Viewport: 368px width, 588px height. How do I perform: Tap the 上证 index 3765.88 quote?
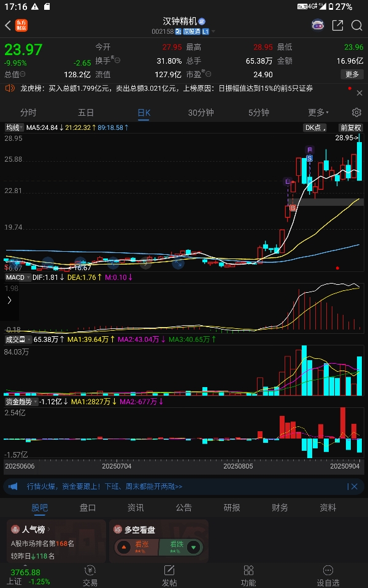tap(29, 577)
